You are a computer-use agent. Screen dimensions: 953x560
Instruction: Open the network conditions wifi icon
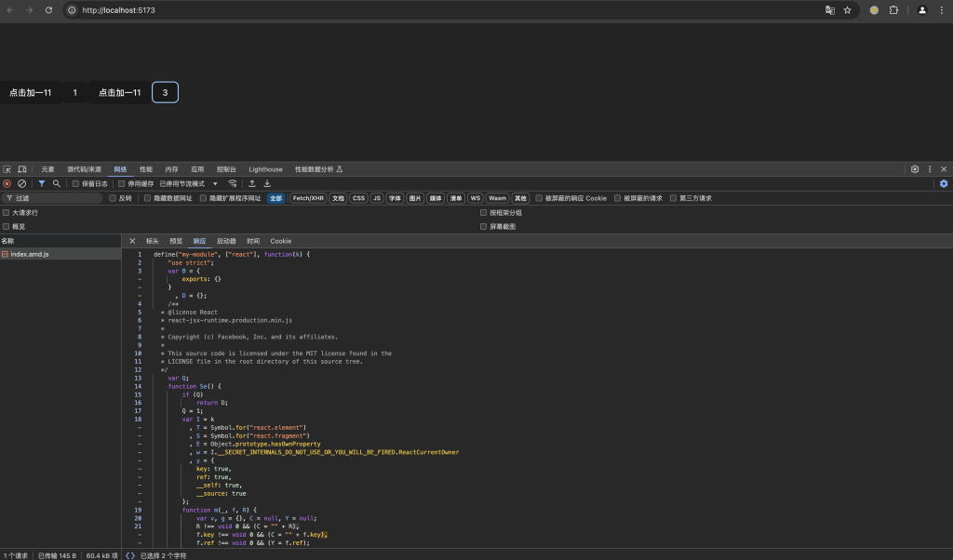(232, 183)
